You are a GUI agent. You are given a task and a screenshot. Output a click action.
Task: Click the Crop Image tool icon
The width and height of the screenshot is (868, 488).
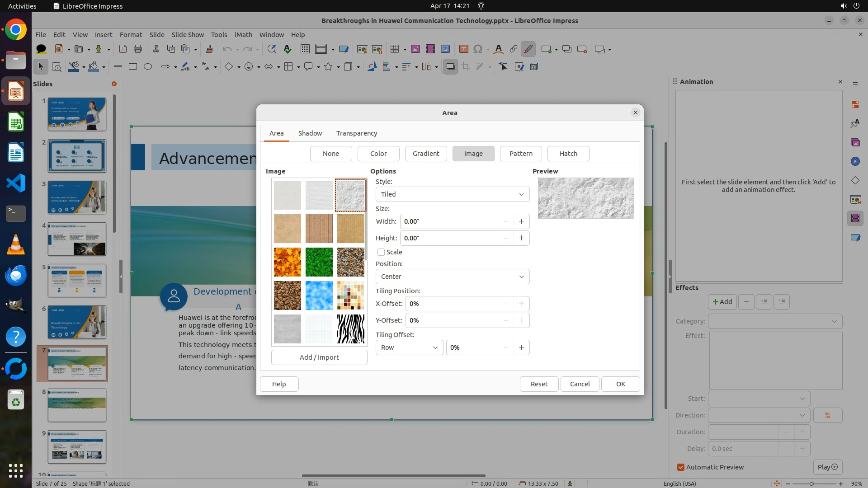pyautogui.click(x=465, y=67)
